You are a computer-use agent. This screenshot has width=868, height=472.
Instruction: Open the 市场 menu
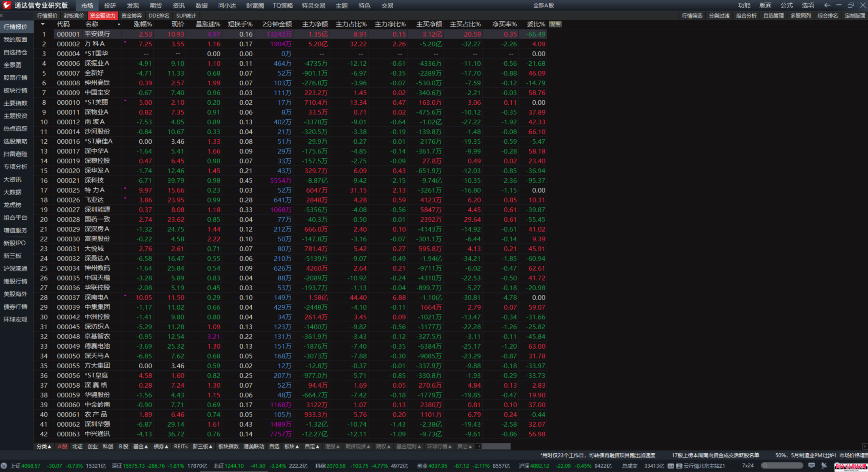pyautogui.click(x=87, y=5)
